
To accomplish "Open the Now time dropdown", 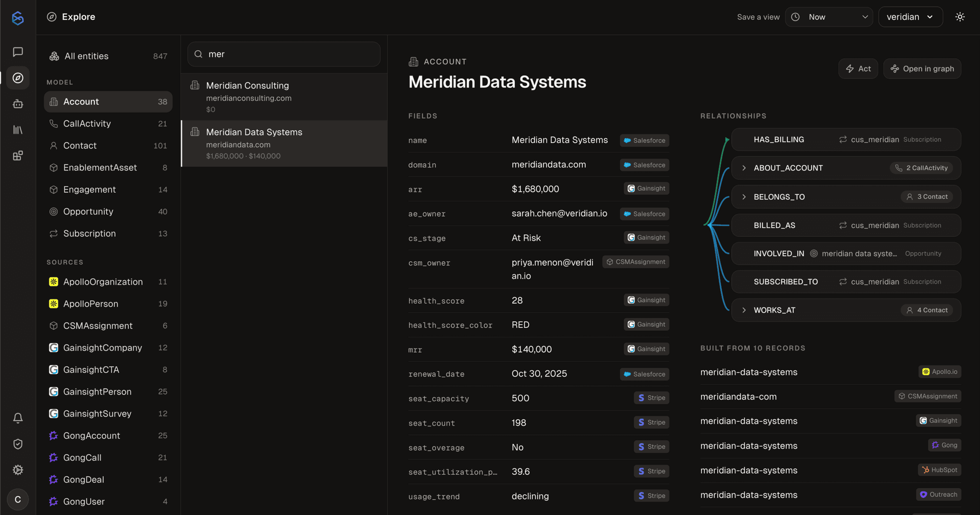I will tap(829, 17).
